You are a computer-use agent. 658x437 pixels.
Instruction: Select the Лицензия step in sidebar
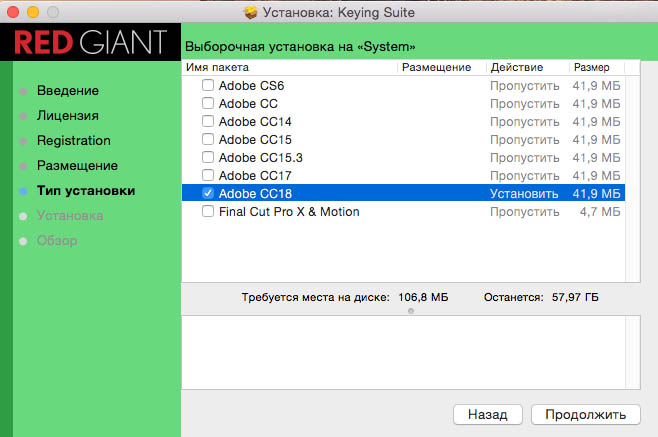[x=68, y=115]
